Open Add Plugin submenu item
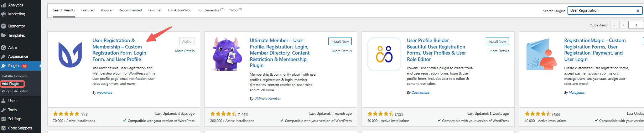 coord(11,84)
